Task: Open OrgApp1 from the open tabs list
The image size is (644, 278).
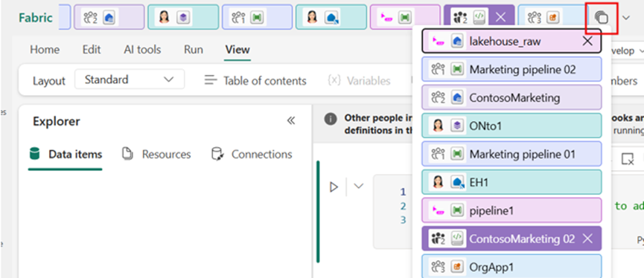Action: click(x=511, y=266)
